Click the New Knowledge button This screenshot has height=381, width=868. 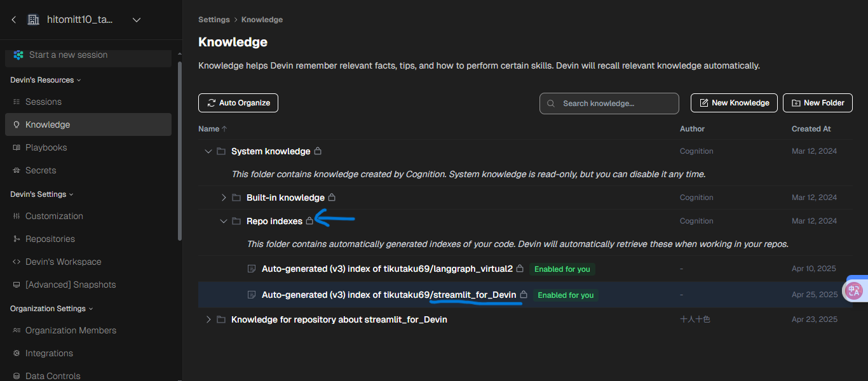[x=734, y=103]
